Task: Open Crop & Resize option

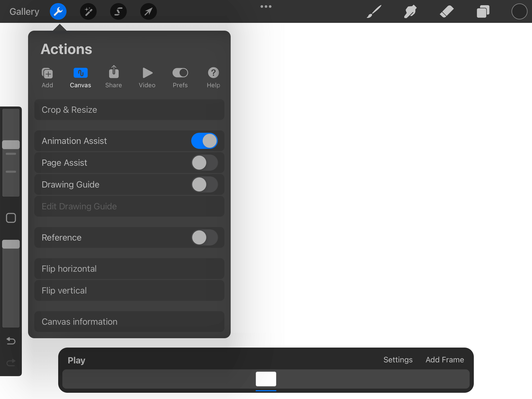Action: [x=129, y=110]
